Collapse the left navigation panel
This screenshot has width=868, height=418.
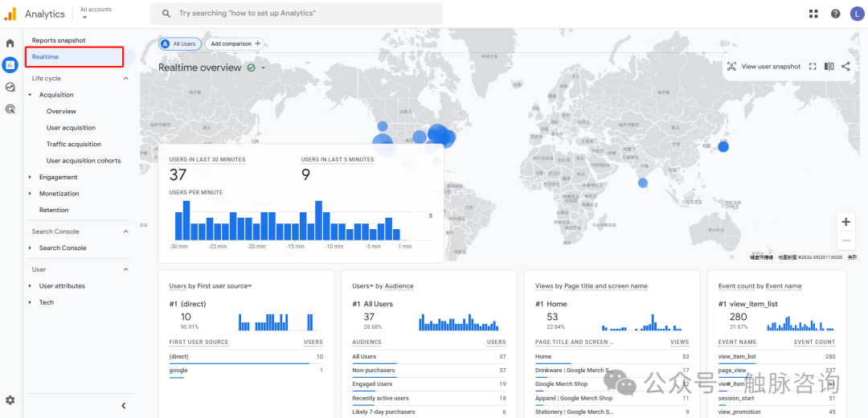[123, 406]
